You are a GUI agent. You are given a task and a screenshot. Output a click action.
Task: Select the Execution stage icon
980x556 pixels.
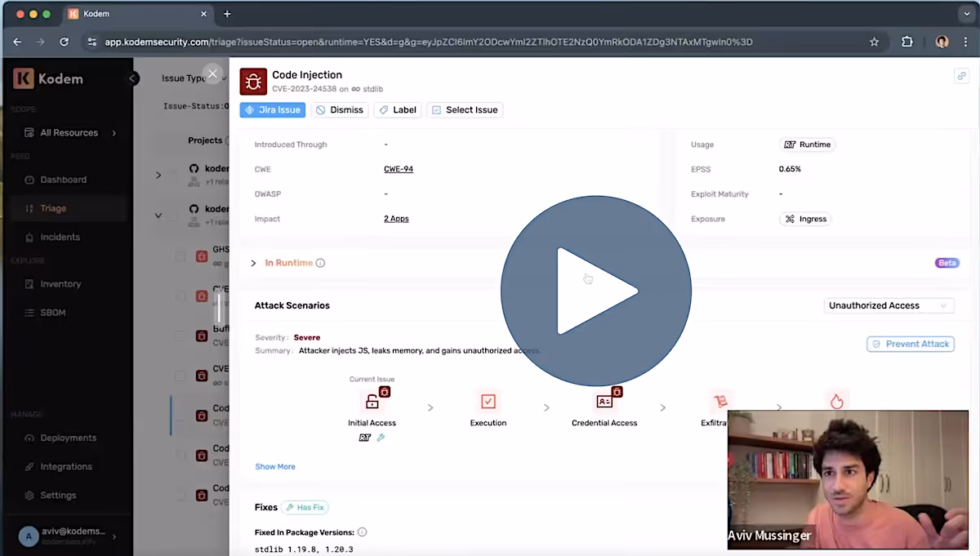click(488, 402)
